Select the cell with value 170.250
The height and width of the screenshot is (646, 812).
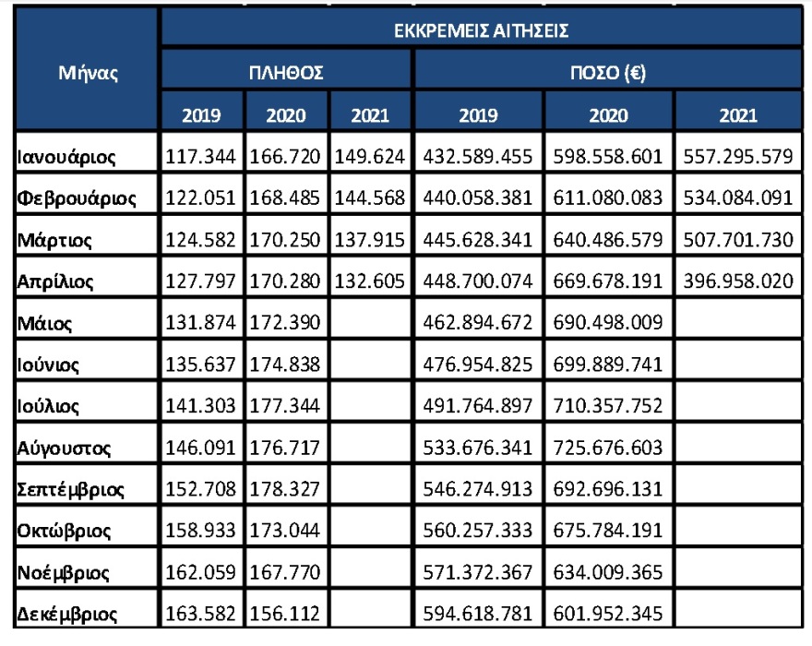pos(285,240)
